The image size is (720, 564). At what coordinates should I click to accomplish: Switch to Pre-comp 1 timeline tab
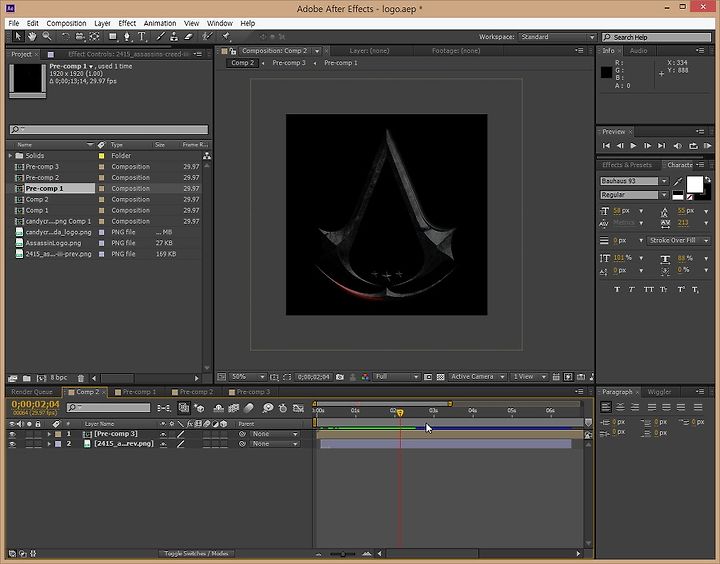[x=139, y=392]
